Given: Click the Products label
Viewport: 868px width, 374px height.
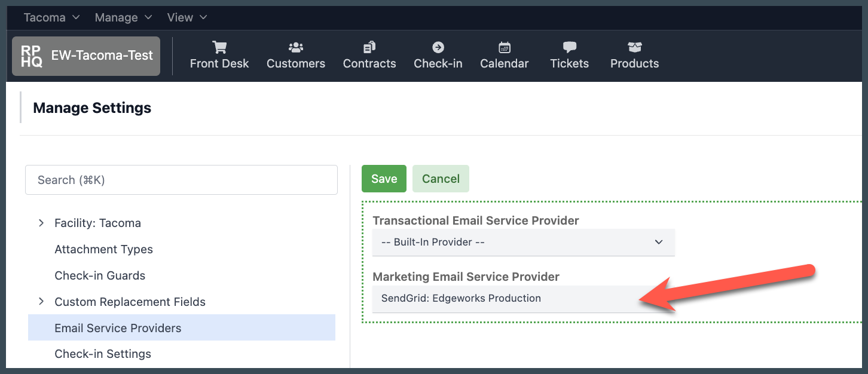Looking at the screenshot, I should 634,63.
